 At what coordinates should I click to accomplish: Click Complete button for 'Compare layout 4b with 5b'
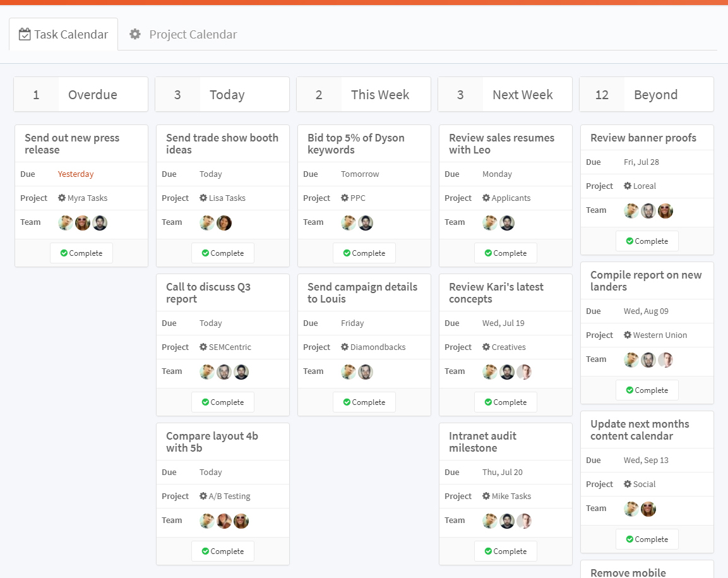click(222, 551)
